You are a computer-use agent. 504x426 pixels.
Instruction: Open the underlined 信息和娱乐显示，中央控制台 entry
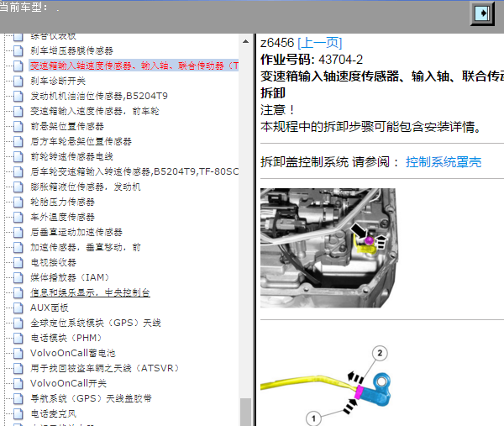91,292
